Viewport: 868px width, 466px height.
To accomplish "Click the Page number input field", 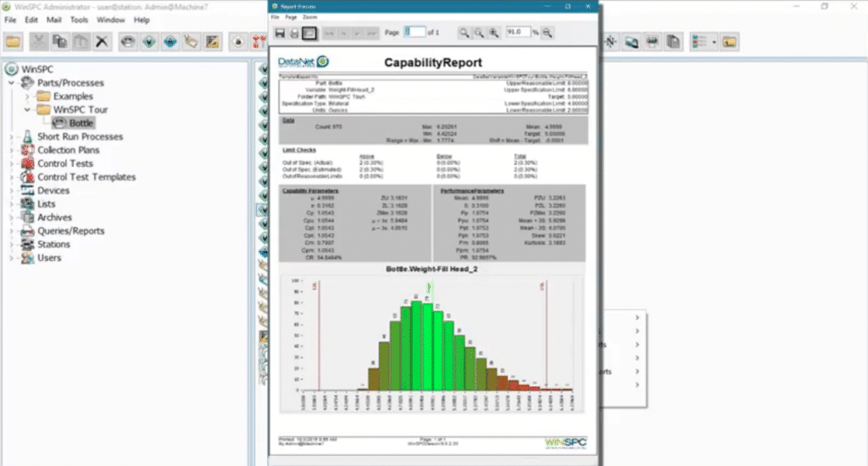I will click(415, 32).
